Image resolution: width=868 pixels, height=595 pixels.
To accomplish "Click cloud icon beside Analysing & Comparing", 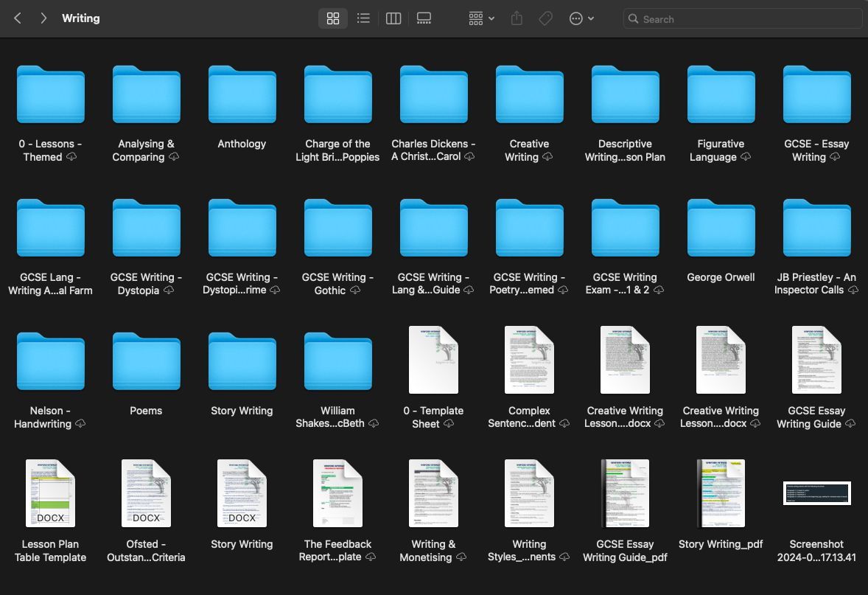I will 174,157.
